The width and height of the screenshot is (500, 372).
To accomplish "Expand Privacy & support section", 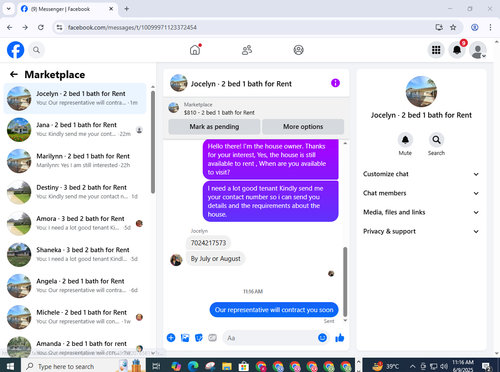I will coord(421,231).
